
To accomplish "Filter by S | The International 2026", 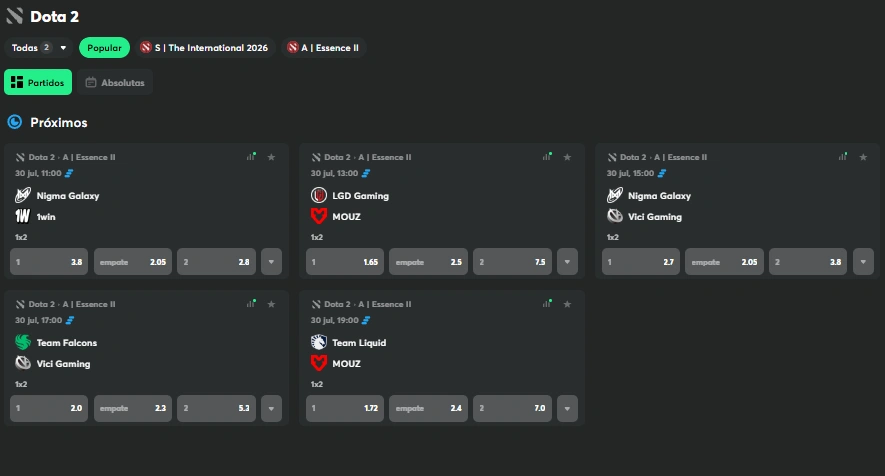I will [x=204, y=47].
